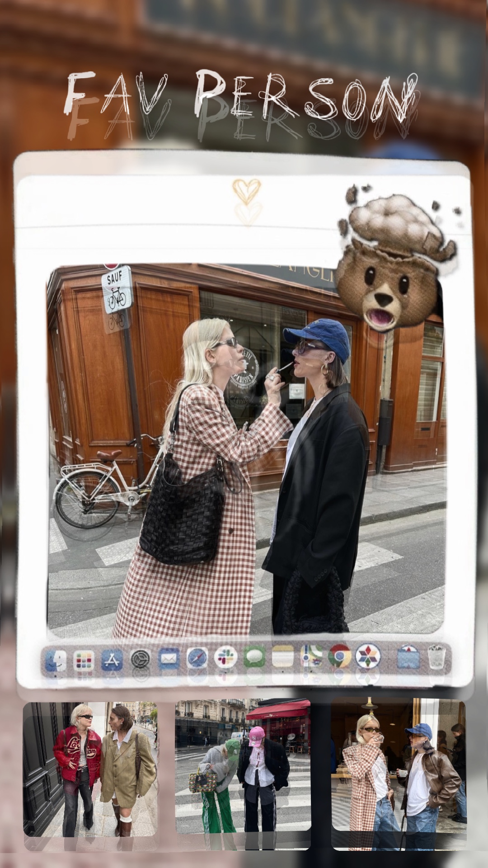Launch Safari from the dock
488x868 pixels.
tap(197, 658)
